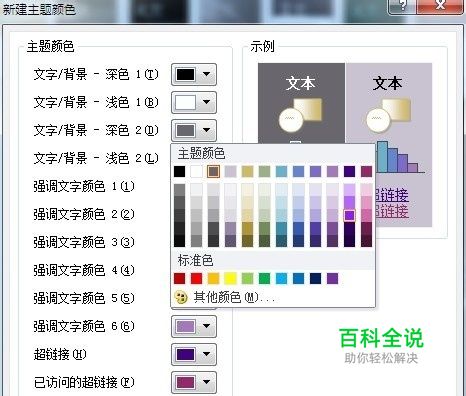Click the dark sample preview with 文本

[x=301, y=103]
